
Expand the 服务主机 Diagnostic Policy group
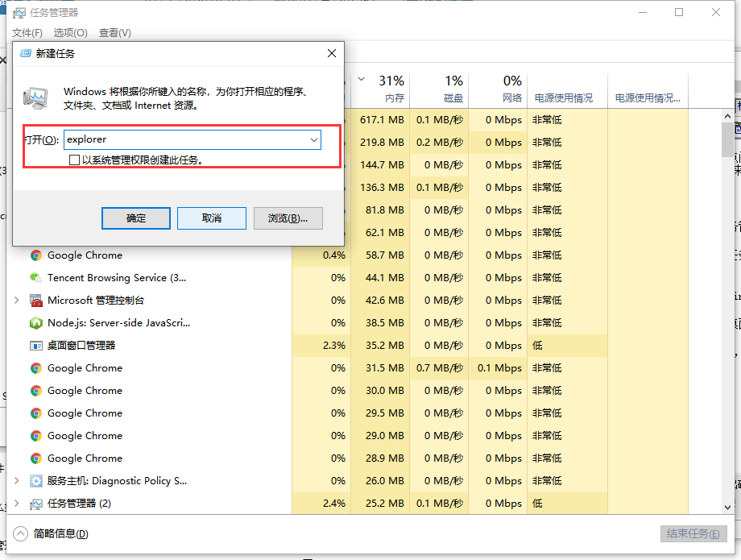click(17, 481)
